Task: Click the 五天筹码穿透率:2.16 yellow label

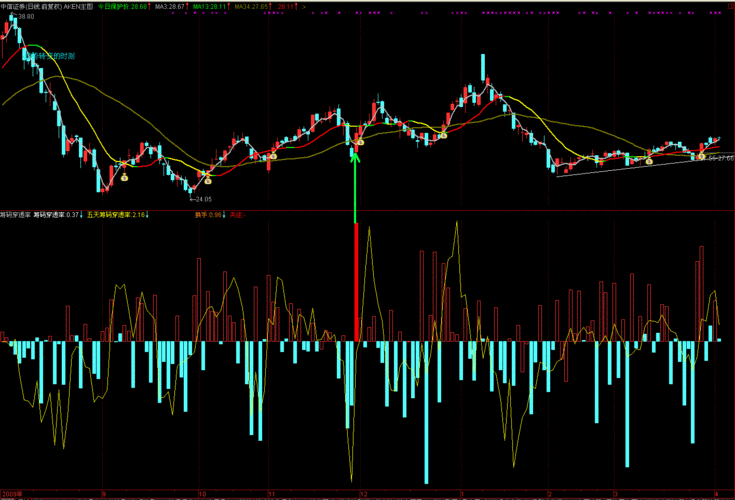Action: 116,215
